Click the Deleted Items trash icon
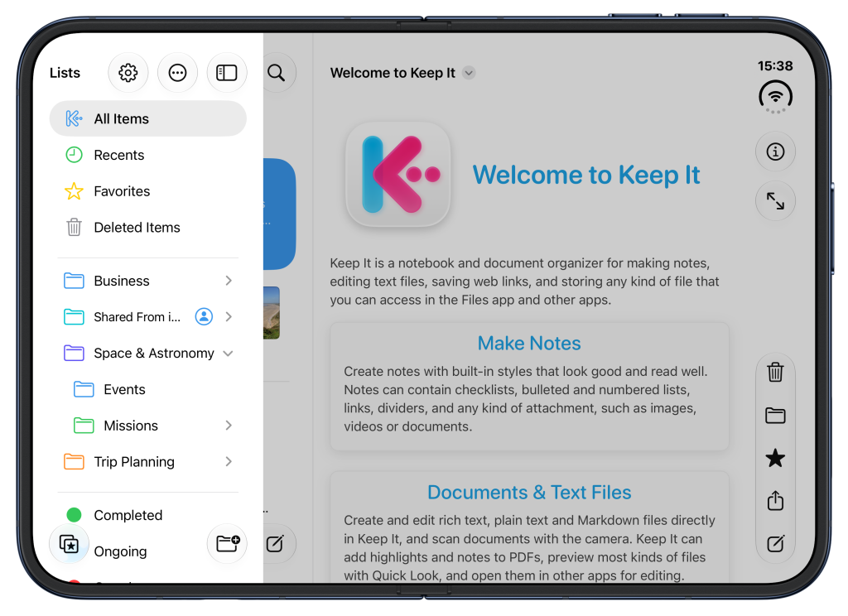 [74, 227]
